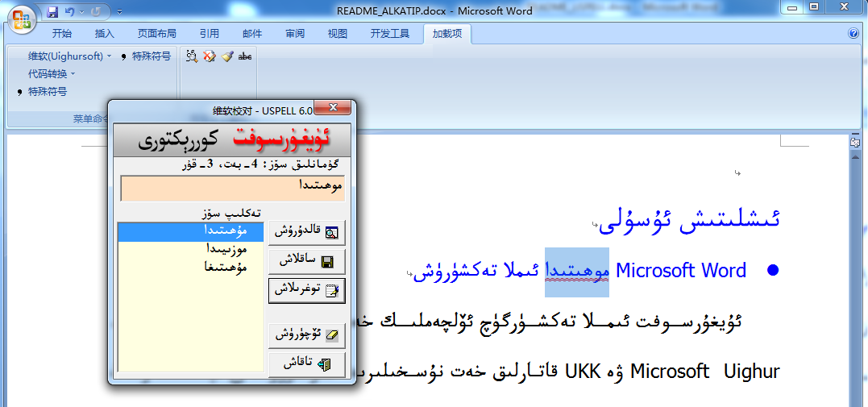Go to the 邮件 ribbon tab

[x=252, y=34]
